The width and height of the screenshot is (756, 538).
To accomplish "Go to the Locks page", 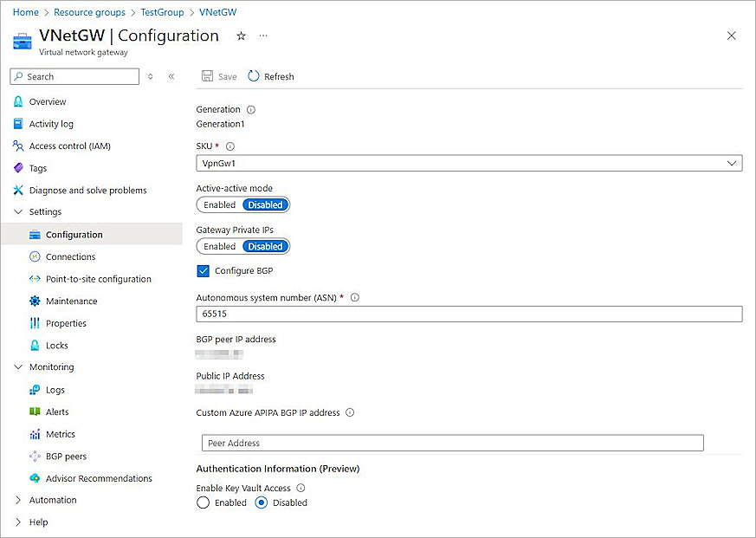I will pos(55,345).
